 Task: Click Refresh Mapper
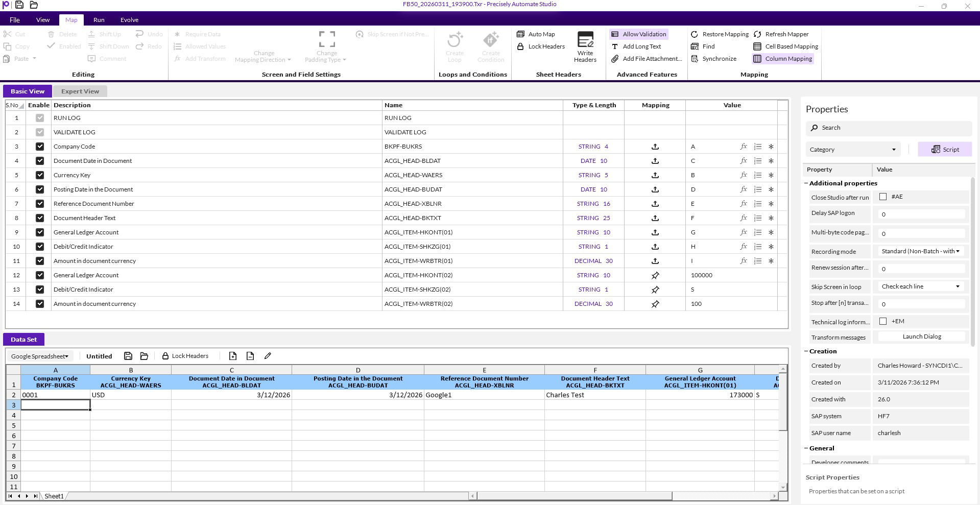(x=781, y=34)
